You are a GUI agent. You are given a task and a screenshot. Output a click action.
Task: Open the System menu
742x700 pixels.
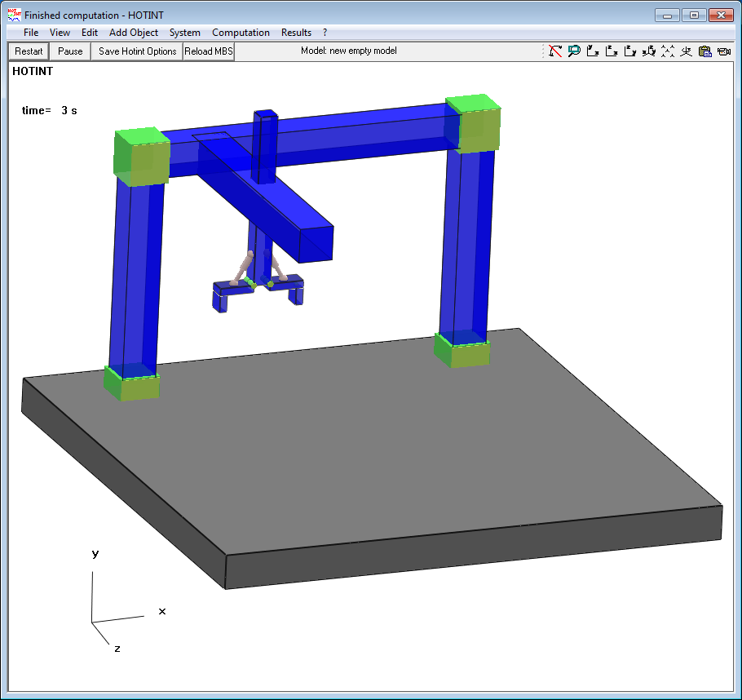[184, 32]
